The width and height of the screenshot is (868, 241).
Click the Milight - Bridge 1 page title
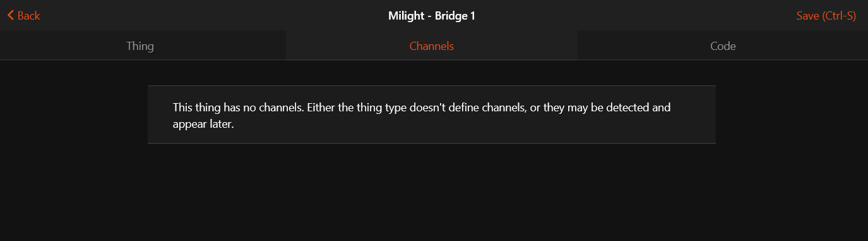click(x=432, y=15)
